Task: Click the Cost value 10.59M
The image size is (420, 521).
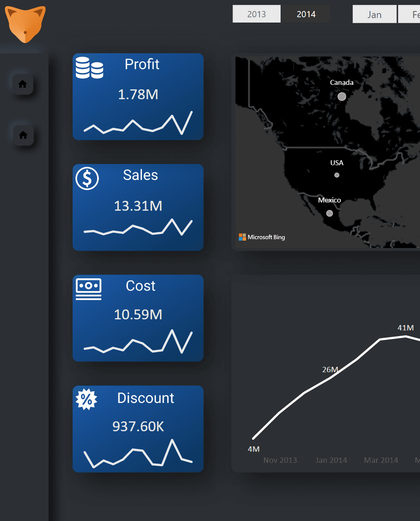Action: point(138,314)
